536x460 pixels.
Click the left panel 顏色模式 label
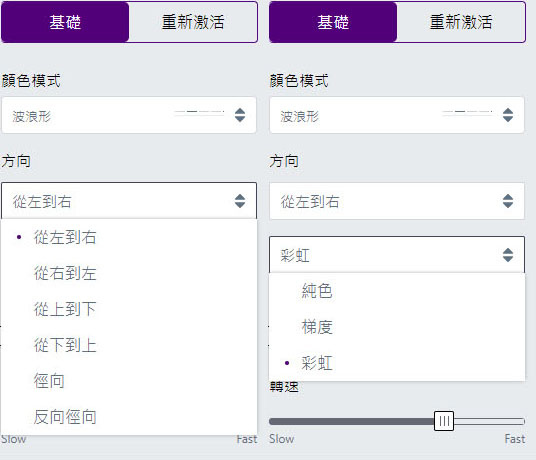(31, 81)
